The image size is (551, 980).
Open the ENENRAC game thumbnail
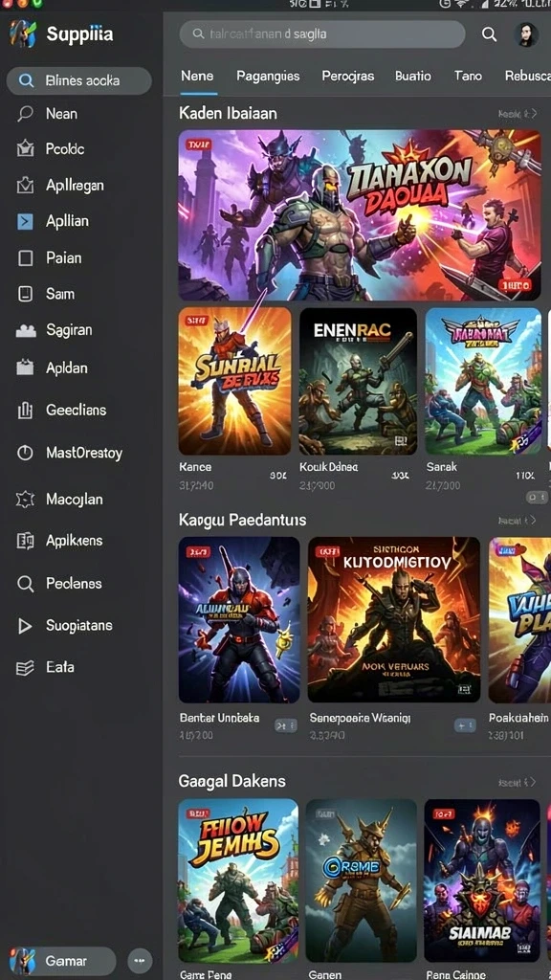[358, 381]
